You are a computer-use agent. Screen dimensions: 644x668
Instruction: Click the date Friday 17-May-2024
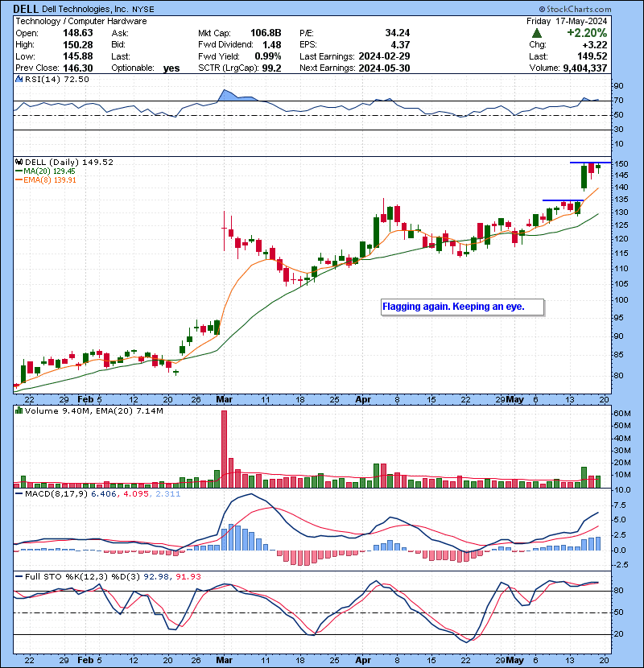tap(567, 21)
